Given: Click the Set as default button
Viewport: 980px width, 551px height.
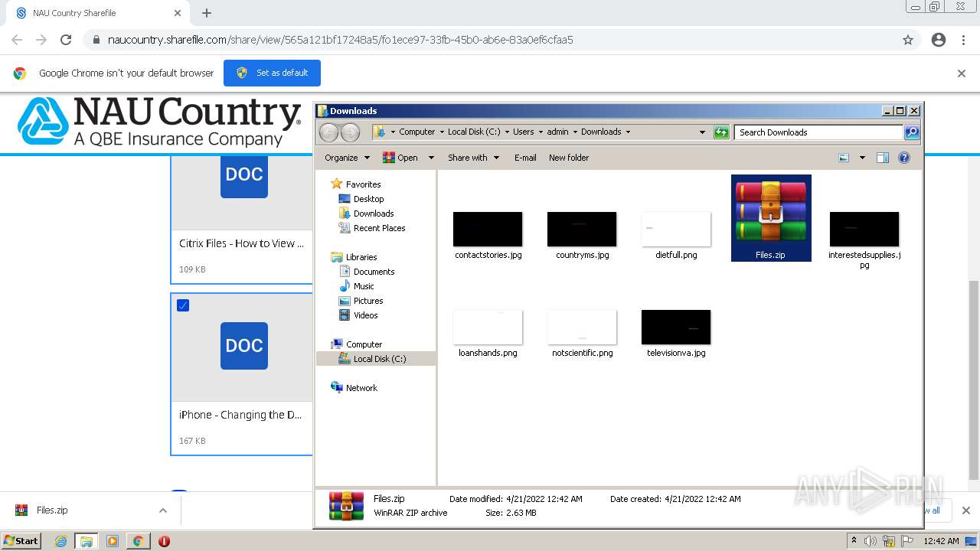Looking at the screenshot, I should click(x=272, y=73).
